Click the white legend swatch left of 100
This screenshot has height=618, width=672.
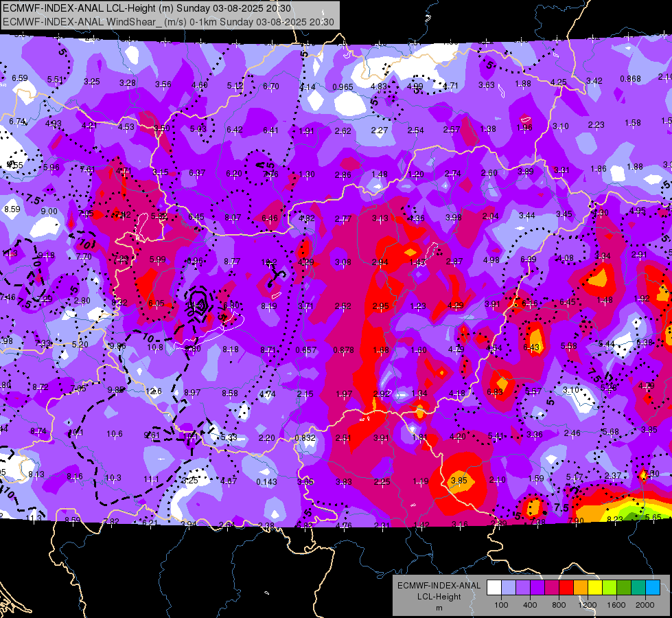click(x=494, y=587)
